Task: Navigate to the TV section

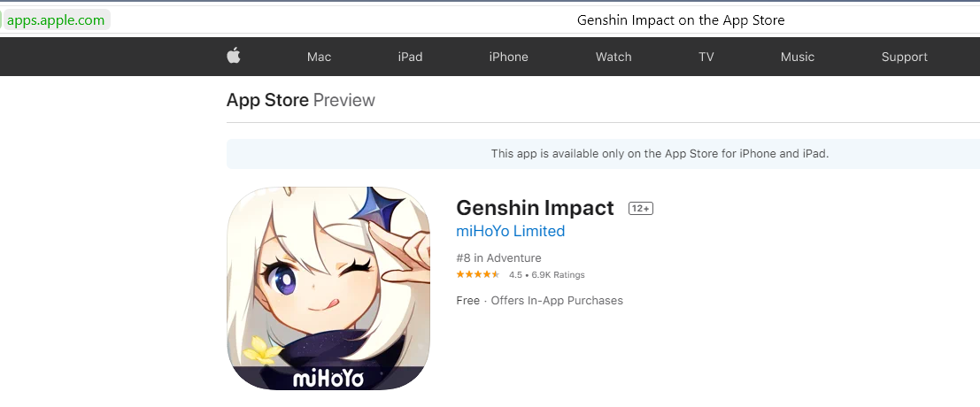Action: (x=706, y=57)
